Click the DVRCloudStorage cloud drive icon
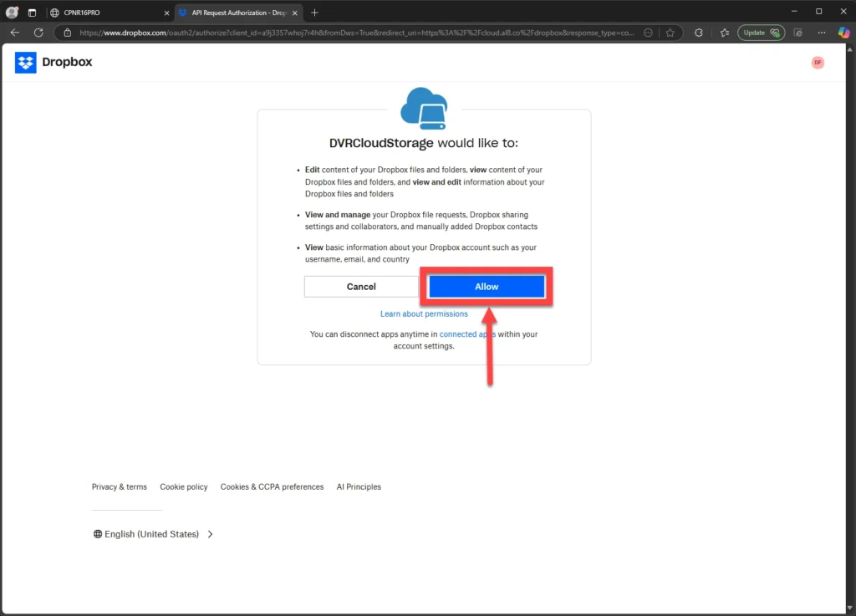The image size is (856, 616). pos(424,109)
